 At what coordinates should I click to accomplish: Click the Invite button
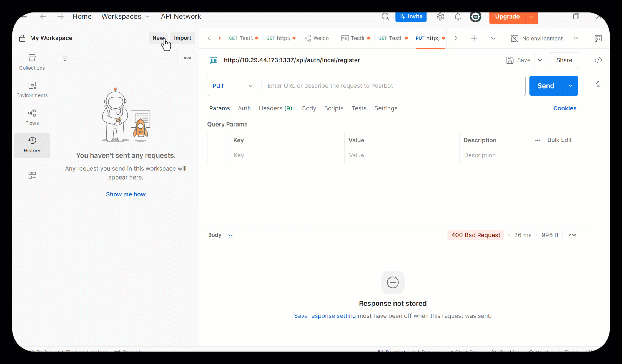(x=411, y=17)
